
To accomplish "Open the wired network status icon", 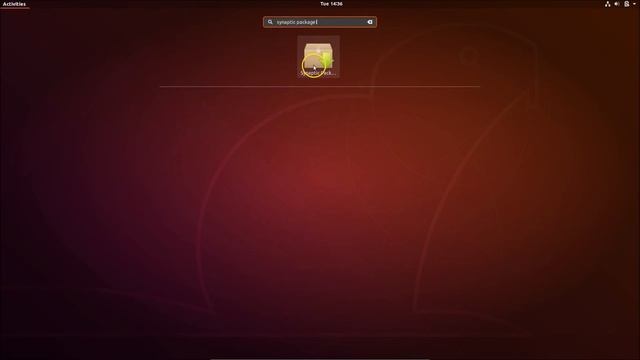I will point(608,4).
